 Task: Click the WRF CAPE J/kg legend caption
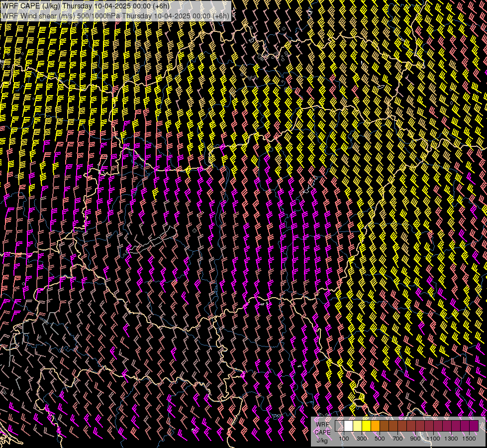pos(322,432)
